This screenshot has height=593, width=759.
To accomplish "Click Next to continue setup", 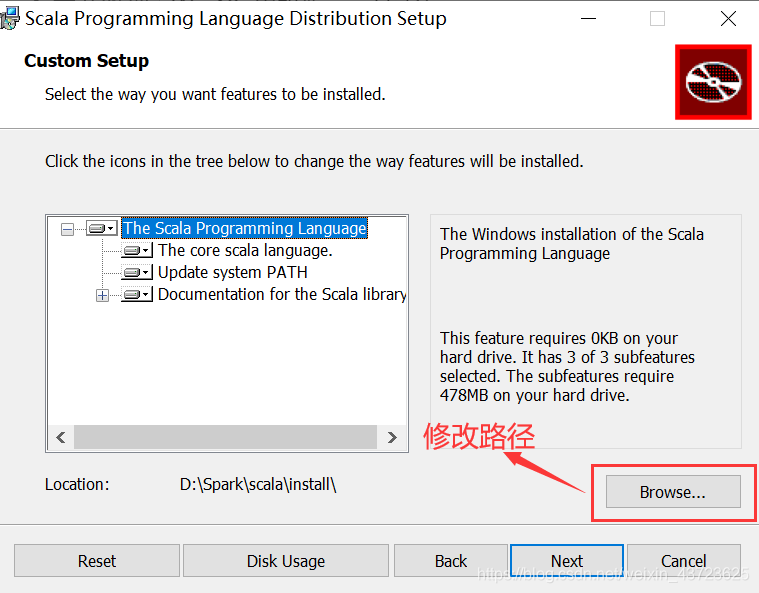I will tap(567, 561).
